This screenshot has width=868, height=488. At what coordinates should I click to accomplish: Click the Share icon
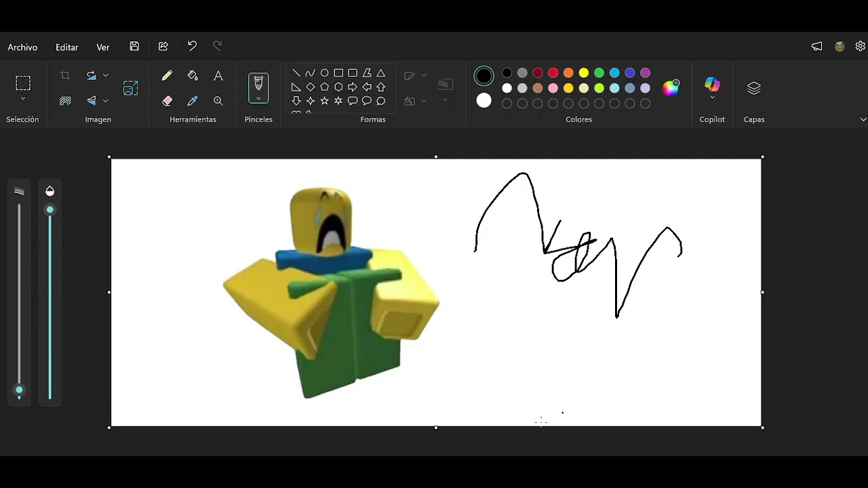pos(163,46)
